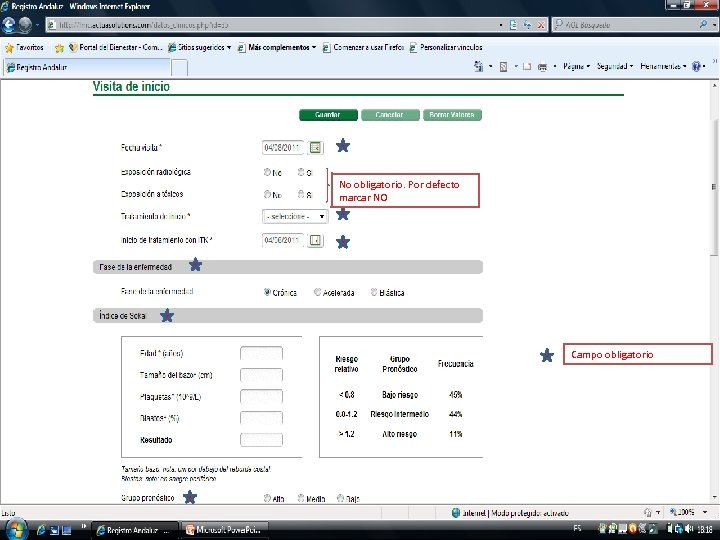This screenshot has height=540, width=720.
Task: Expand the Seguridad menu dropdown
Action: coord(615,67)
